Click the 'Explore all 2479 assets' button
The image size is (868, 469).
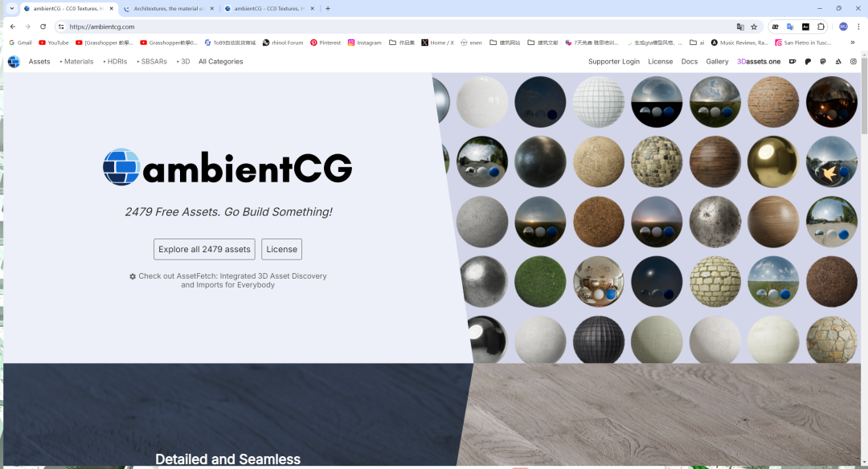tap(204, 249)
